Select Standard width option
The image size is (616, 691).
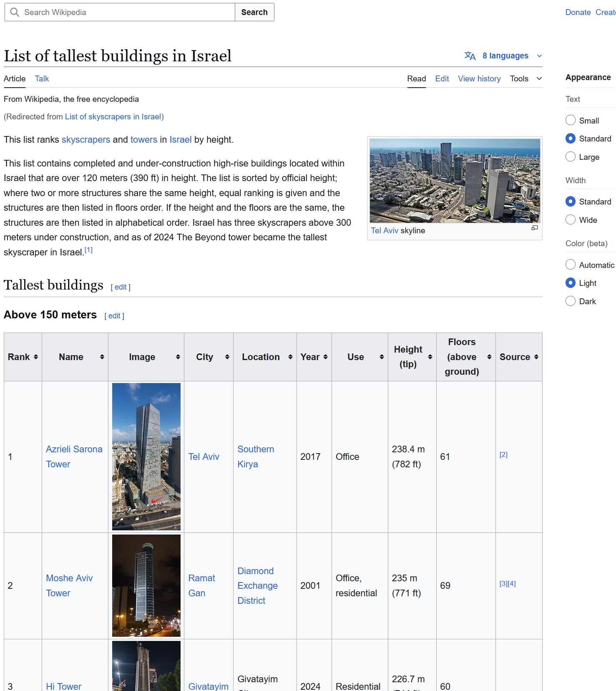pyautogui.click(x=571, y=202)
